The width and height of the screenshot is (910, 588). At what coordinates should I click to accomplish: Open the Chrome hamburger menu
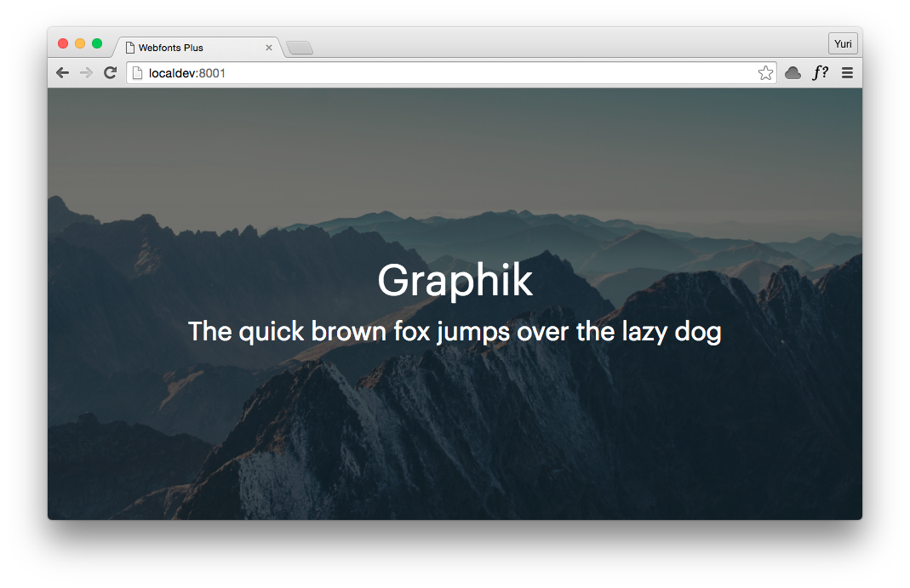click(847, 73)
